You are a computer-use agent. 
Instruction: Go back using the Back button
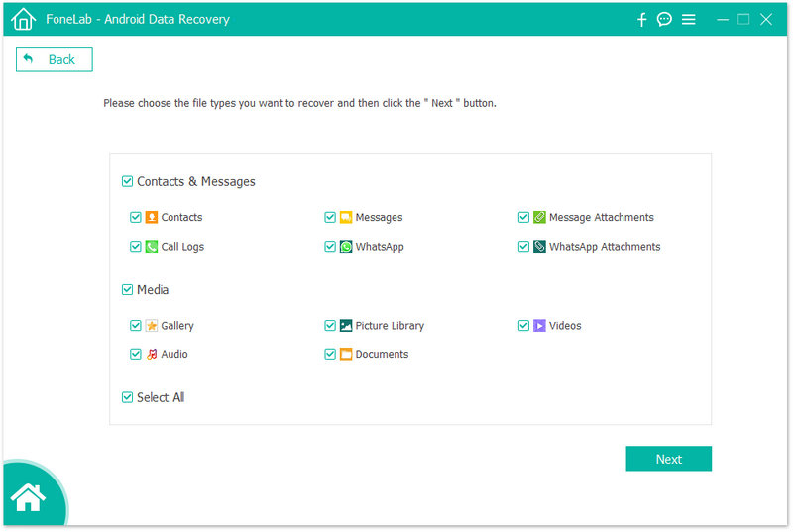point(54,59)
